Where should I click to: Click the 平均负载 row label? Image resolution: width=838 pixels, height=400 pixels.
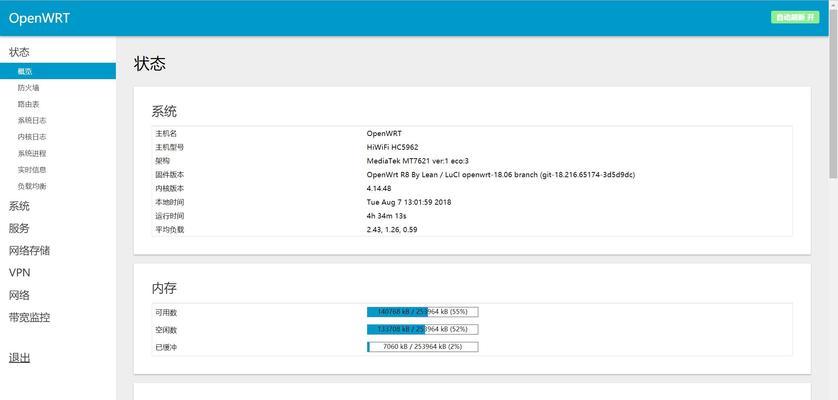coord(169,230)
